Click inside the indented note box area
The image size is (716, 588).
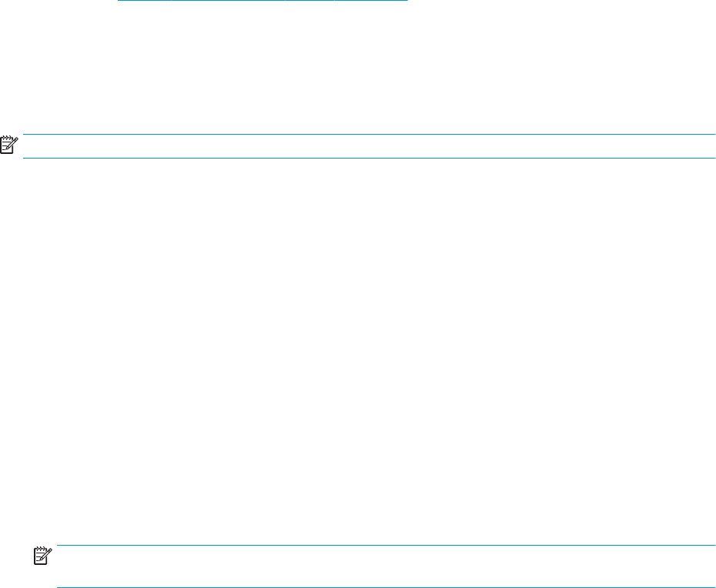[x=386, y=566]
